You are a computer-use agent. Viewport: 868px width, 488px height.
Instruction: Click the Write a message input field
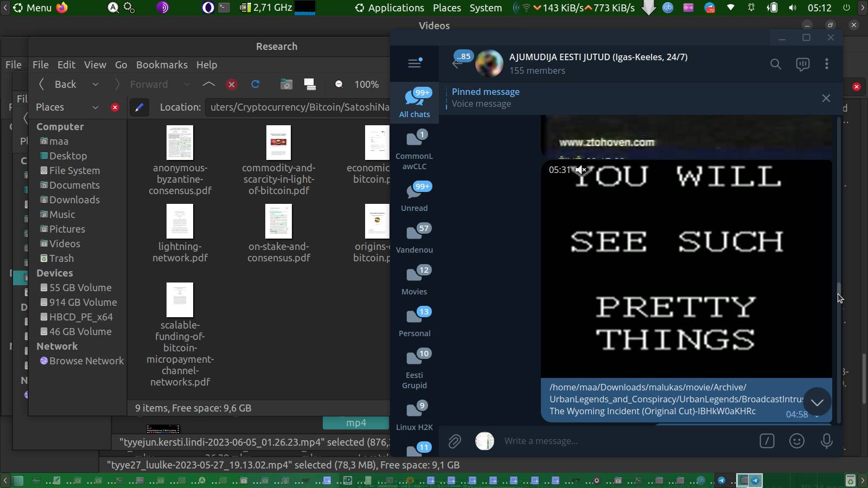point(627,441)
